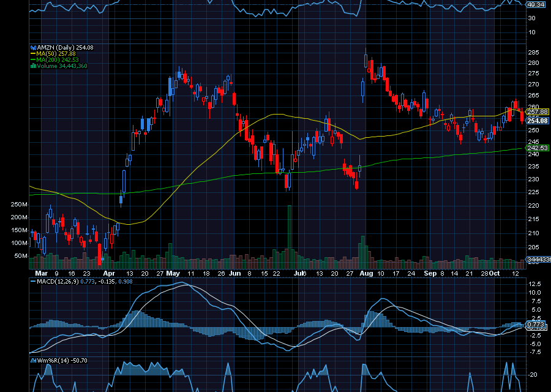551x392 pixels.
Task: Click the 275 price axis label
Action: coord(533,73)
